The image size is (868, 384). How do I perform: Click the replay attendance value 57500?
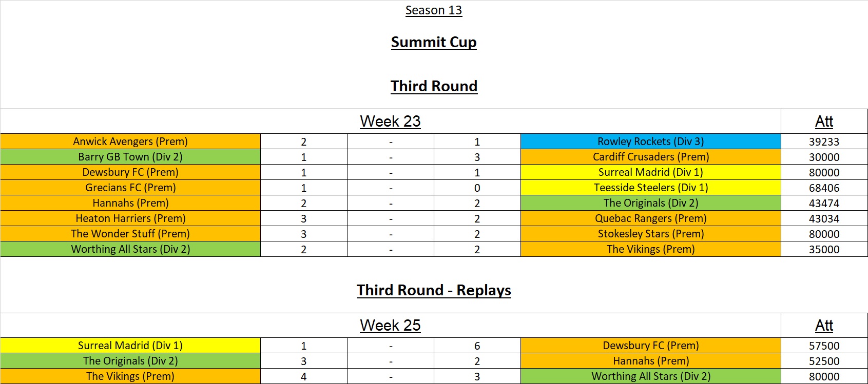[824, 346]
